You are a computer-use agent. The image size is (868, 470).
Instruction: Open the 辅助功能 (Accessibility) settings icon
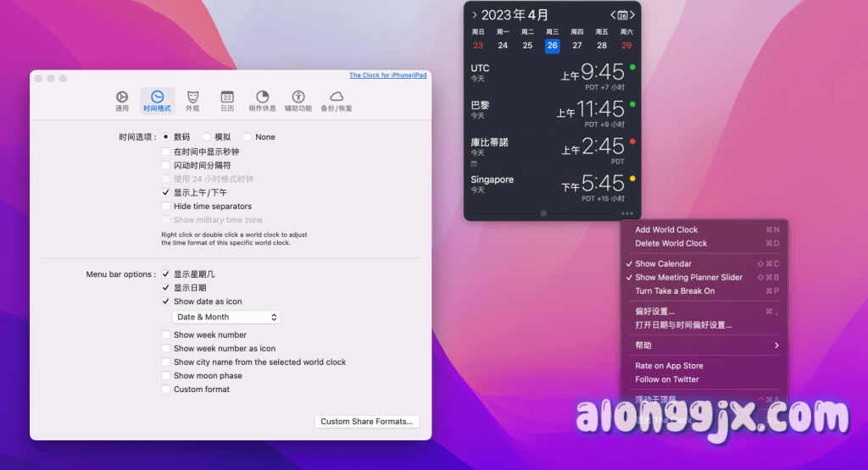298,101
